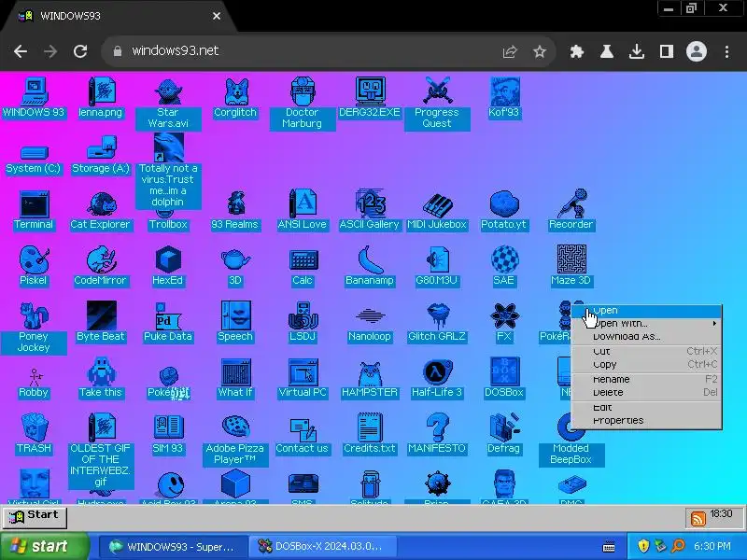Open LSDJ gameboy icon

tap(303, 316)
